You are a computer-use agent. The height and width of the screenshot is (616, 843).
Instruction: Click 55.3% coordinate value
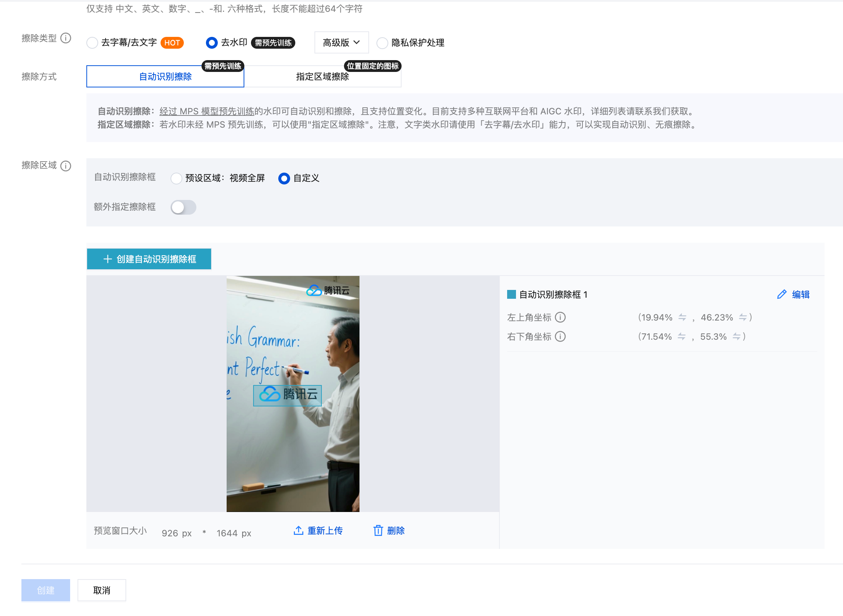[x=713, y=337]
